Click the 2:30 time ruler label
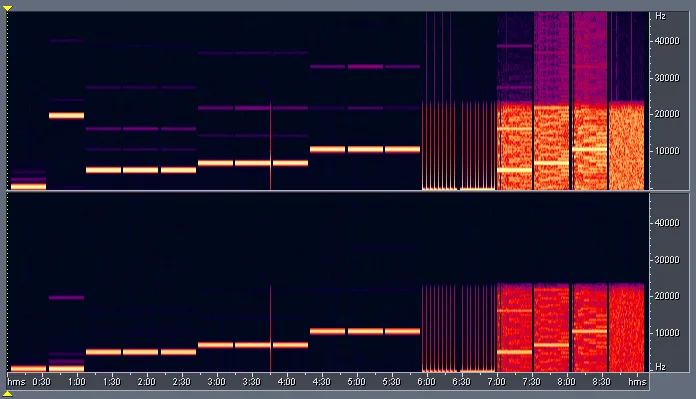Screen dimensions: 696x399 (182, 382)
